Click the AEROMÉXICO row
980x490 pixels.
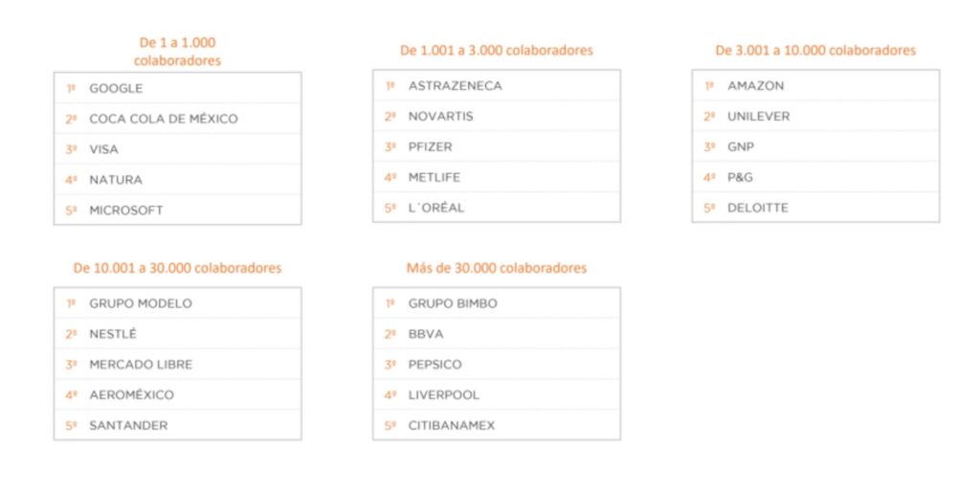click(132, 395)
